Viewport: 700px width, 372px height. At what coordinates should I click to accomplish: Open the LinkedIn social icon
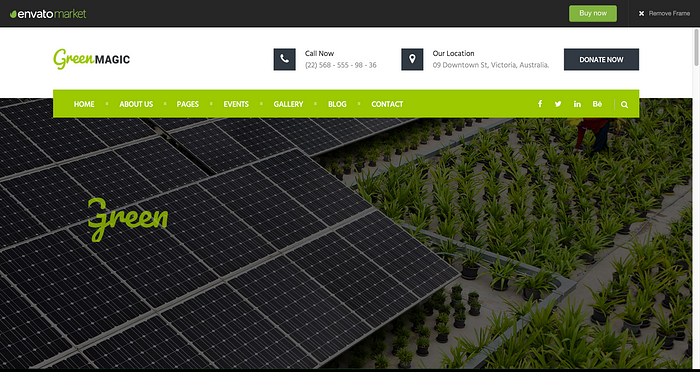(x=577, y=104)
